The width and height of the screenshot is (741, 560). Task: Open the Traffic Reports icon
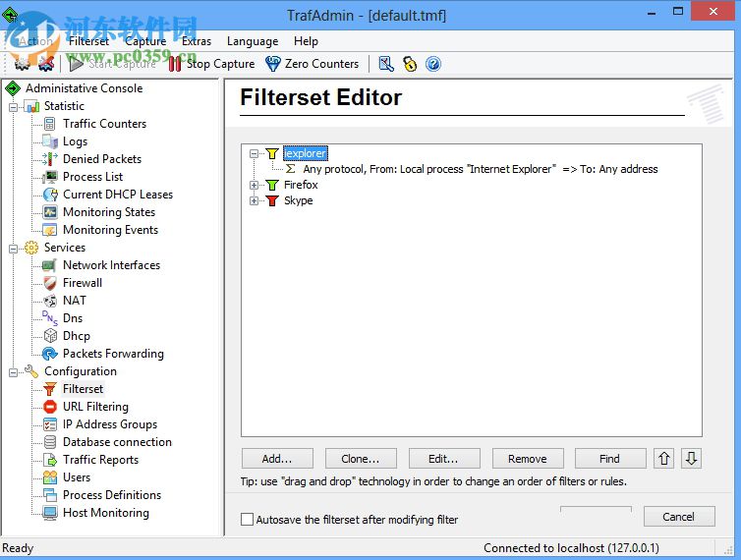coord(49,460)
